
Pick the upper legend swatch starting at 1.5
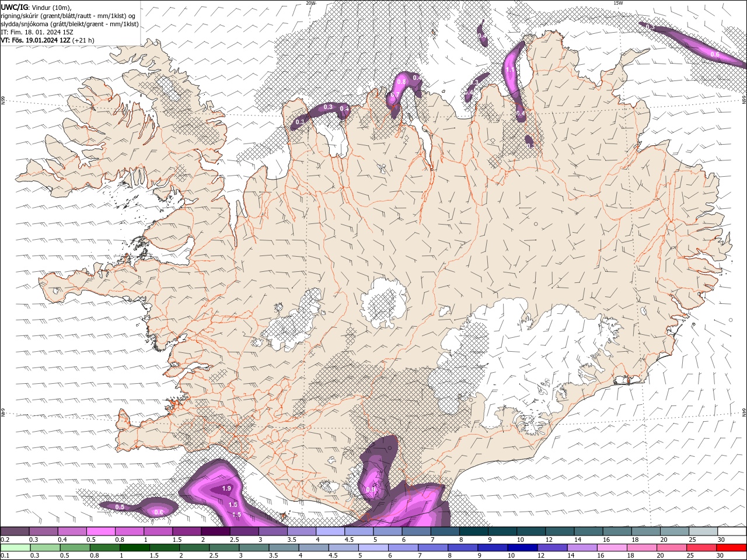pyautogui.click(x=187, y=531)
